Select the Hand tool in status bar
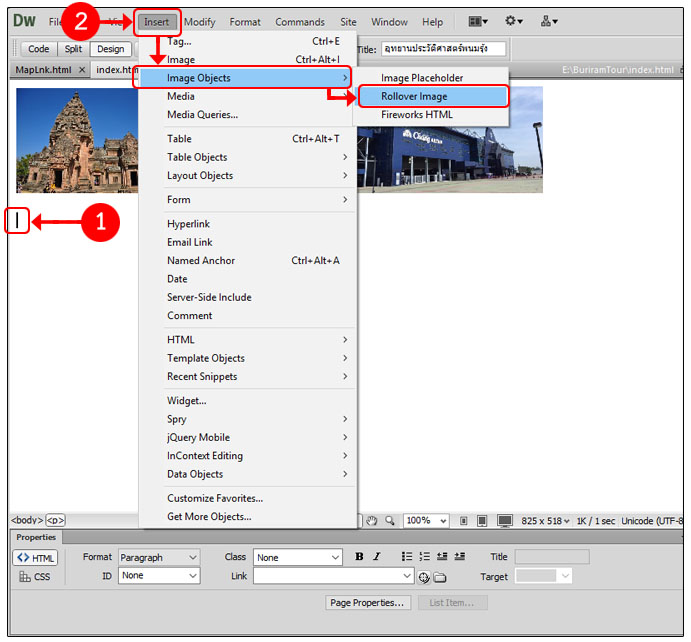Screen dimensions: 691x642 (x=372, y=521)
